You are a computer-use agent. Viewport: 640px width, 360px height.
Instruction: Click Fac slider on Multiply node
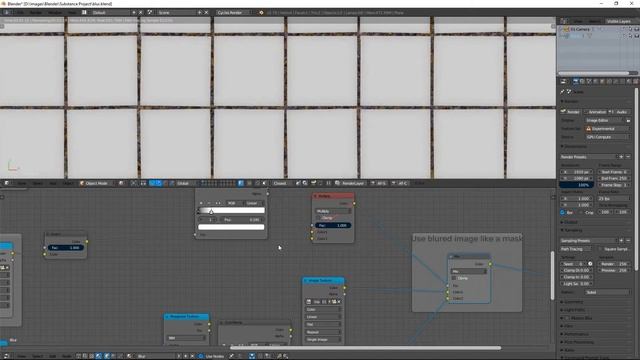pos(333,225)
